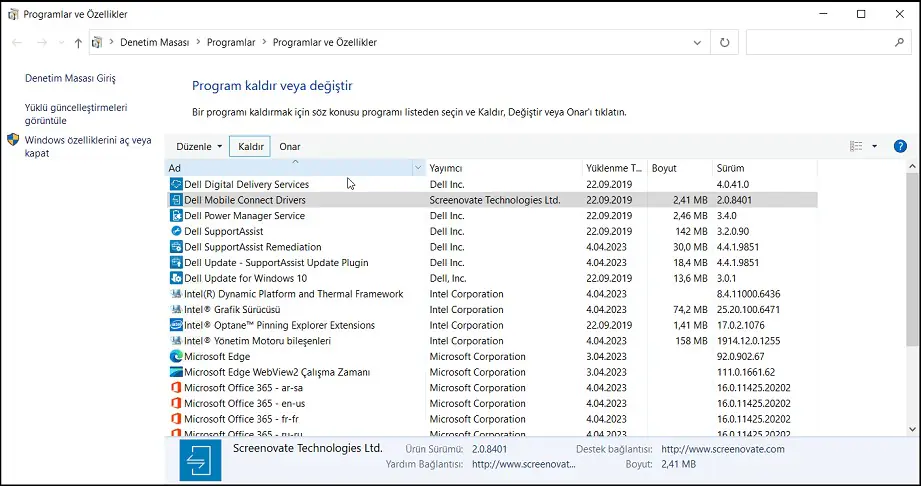Open the Düzenle dropdown menu
The width and height of the screenshot is (921, 486).
[199, 147]
